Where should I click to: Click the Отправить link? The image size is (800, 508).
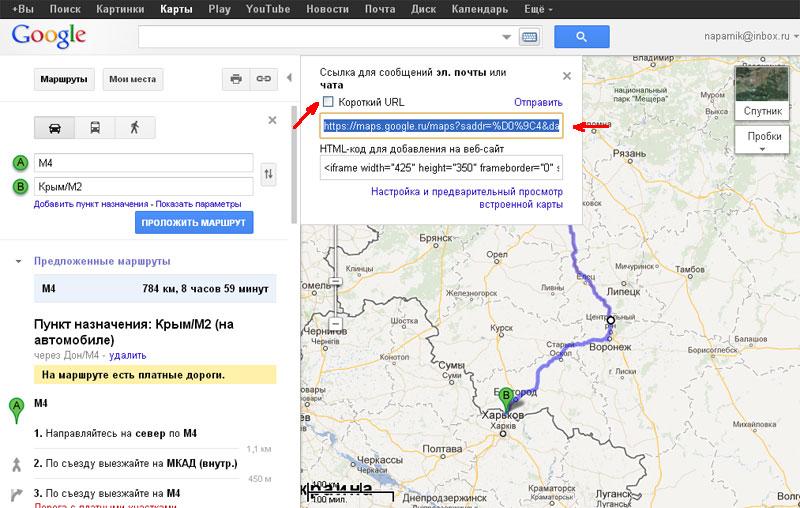tap(538, 102)
